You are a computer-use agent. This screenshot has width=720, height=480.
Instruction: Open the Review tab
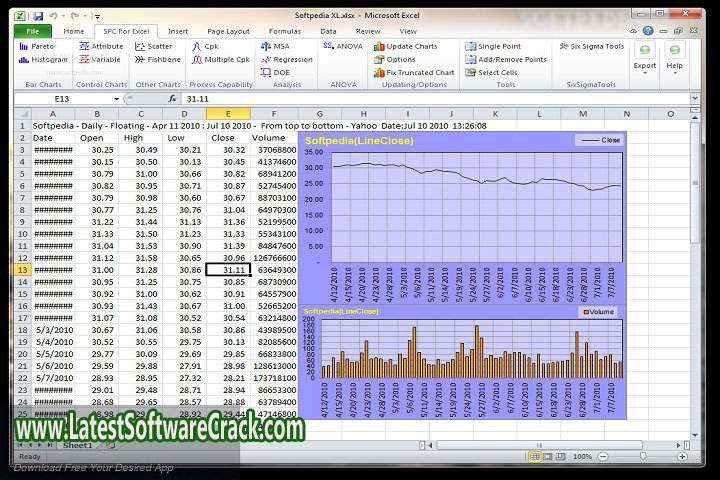(x=368, y=31)
